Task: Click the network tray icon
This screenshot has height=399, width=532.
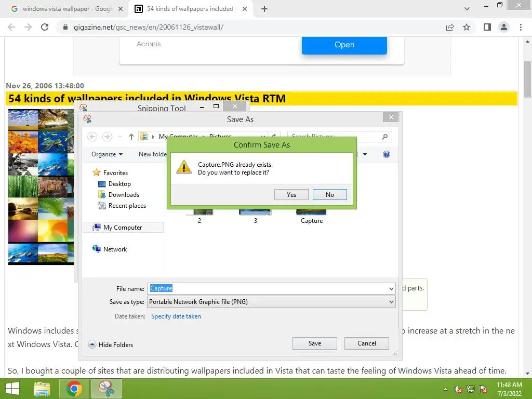Action: click(x=471, y=389)
